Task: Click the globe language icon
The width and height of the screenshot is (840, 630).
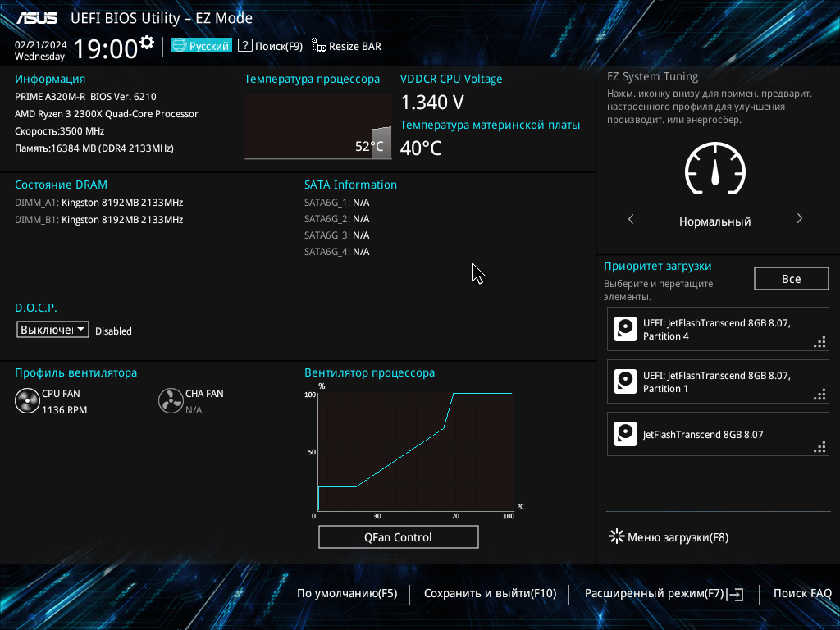Action: coord(180,46)
